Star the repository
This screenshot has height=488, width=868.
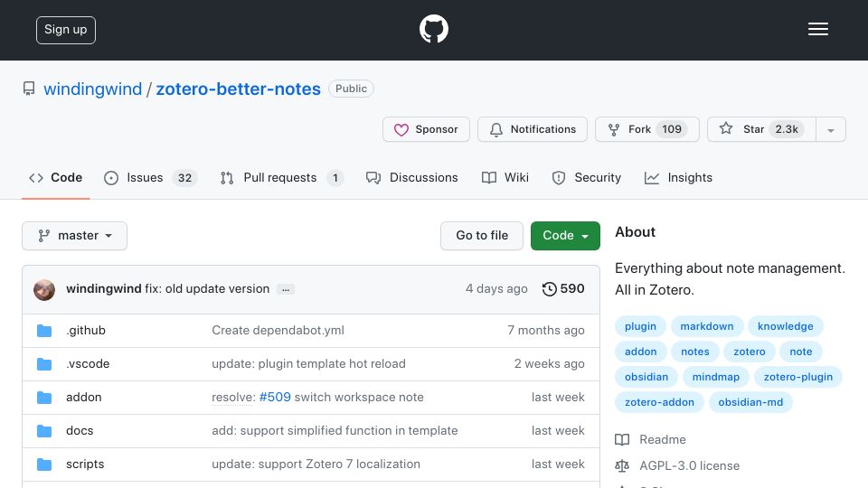(x=761, y=129)
